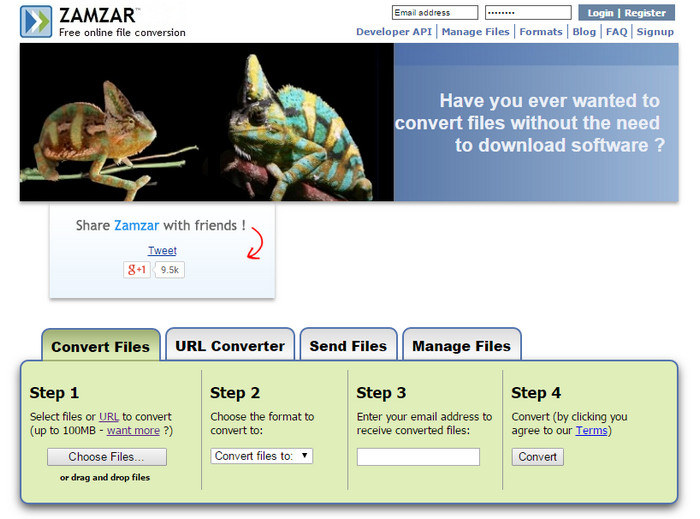This screenshot has height=519, width=700.
Task: Click the Step 3 email input field
Action: coord(418,457)
